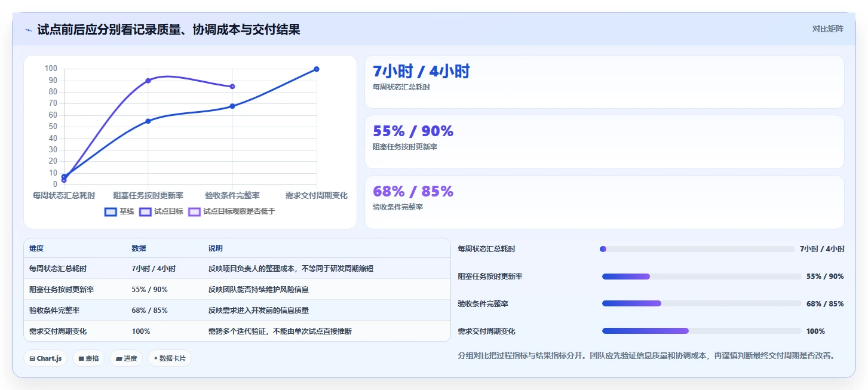Click the 数据 column header

click(x=139, y=248)
